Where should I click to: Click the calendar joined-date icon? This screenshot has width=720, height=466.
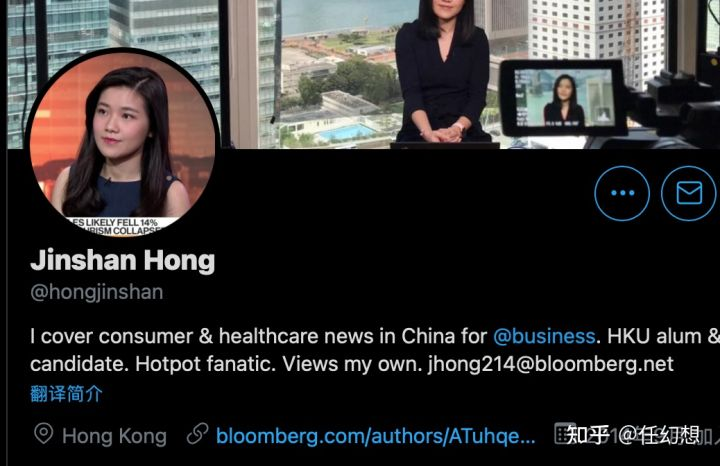[565, 433]
